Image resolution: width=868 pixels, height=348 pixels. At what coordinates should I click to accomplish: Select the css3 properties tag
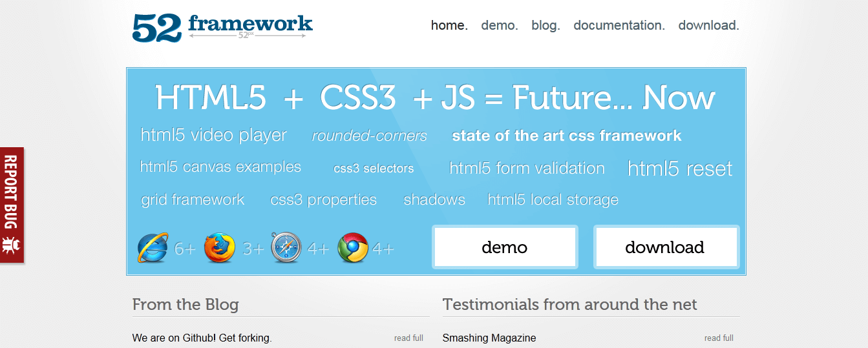[x=323, y=200]
